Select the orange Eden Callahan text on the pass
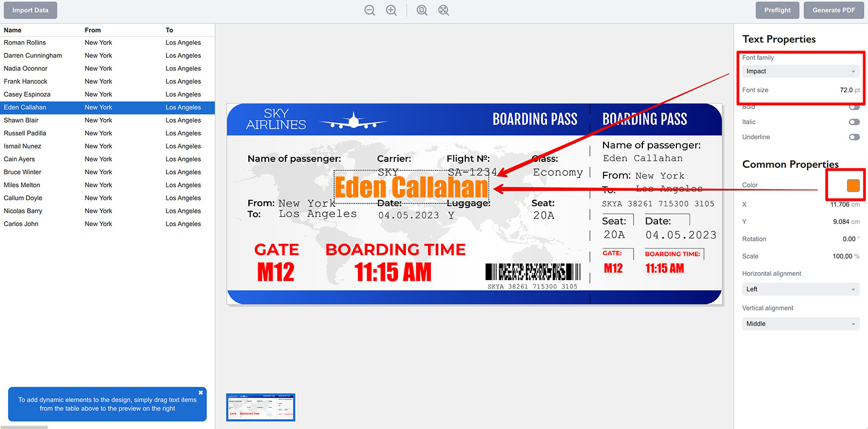Image resolution: width=868 pixels, height=429 pixels. (x=411, y=187)
